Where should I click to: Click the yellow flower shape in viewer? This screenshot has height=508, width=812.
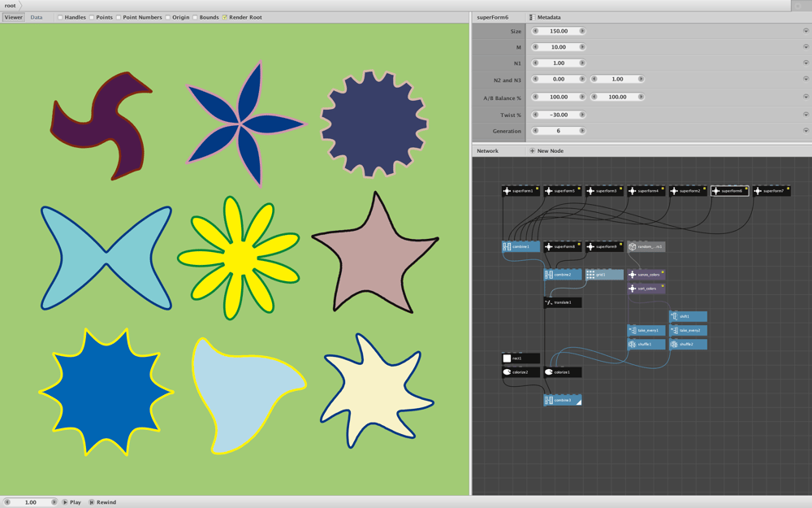[x=239, y=258]
